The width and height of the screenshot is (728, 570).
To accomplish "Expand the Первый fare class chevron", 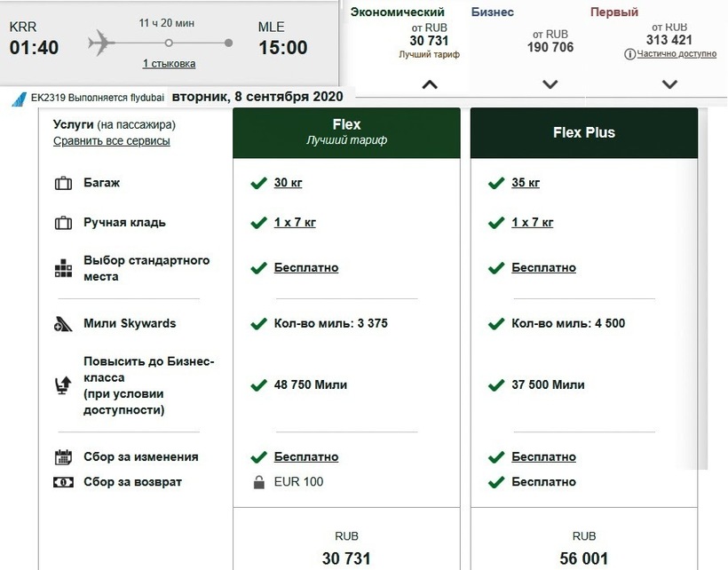I will coord(669,85).
